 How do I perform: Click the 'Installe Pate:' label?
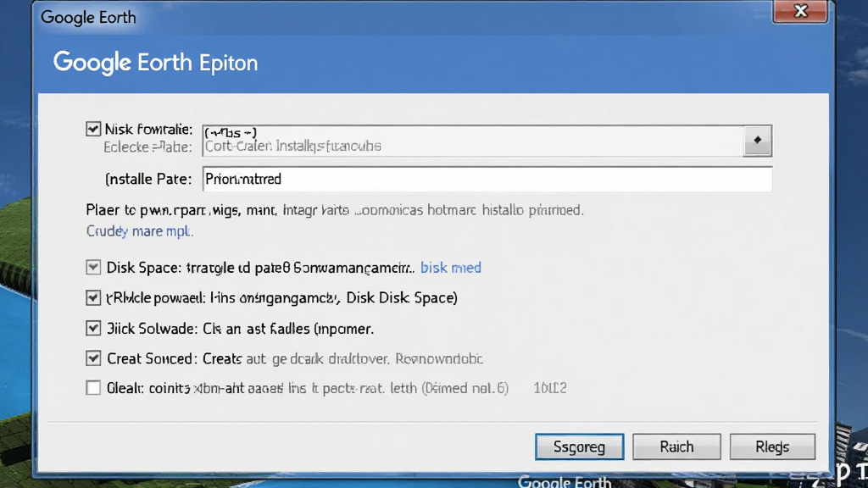[x=147, y=180]
